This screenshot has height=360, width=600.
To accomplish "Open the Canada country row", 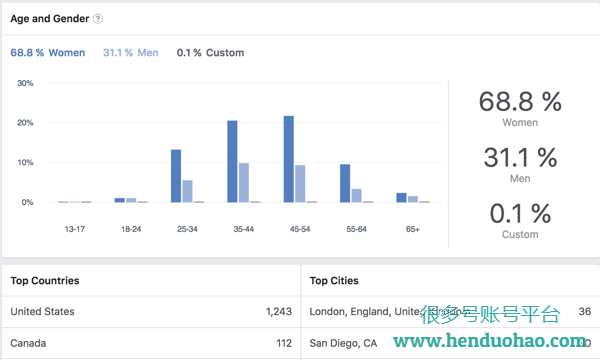I will tap(151, 343).
